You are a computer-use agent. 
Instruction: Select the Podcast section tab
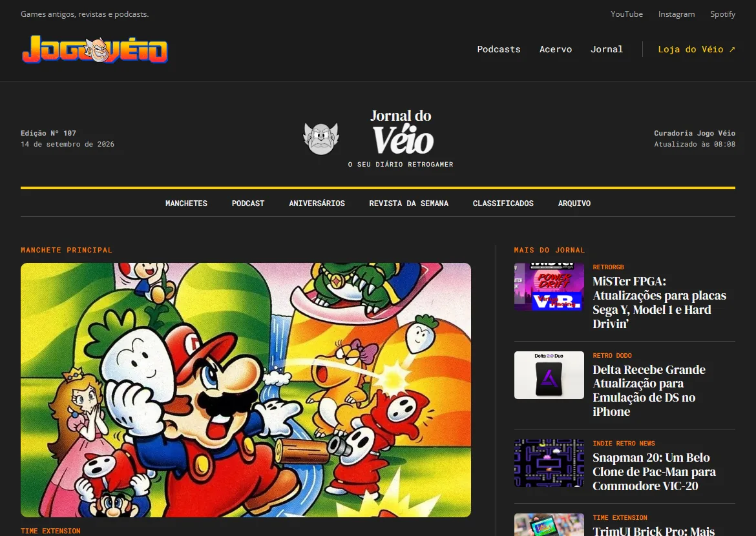[248, 203]
